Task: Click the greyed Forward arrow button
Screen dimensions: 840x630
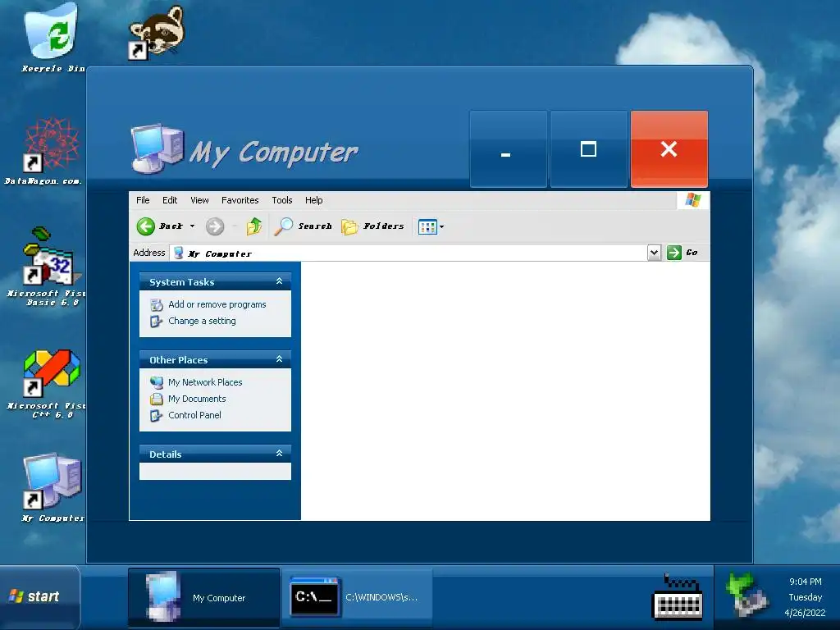Action: pyautogui.click(x=215, y=226)
